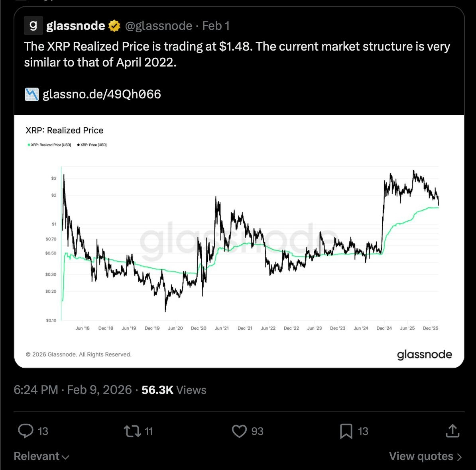Click glassnode's gold verified badge
The width and height of the screenshot is (476, 470).
point(114,26)
